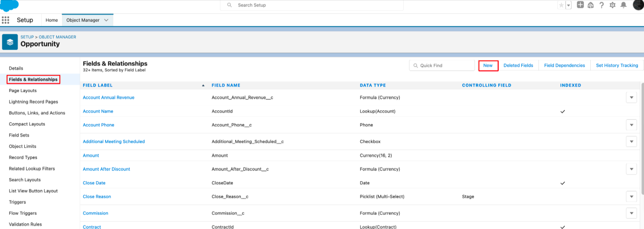
Task: Open Object Limits in the sidebar
Action: tap(22, 146)
